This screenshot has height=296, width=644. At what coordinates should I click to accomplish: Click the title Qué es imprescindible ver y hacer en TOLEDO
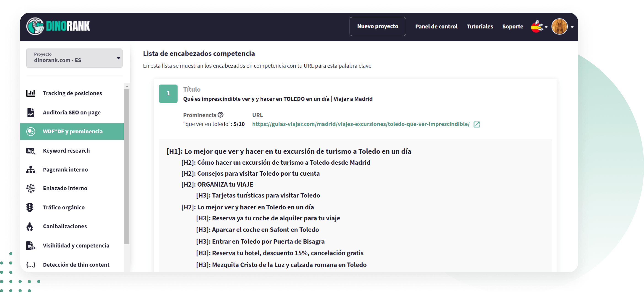pyautogui.click(x=277, y=99)
